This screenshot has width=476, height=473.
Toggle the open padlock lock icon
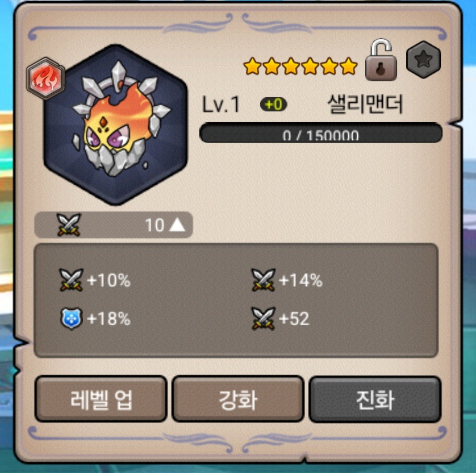tap(381, 60)
